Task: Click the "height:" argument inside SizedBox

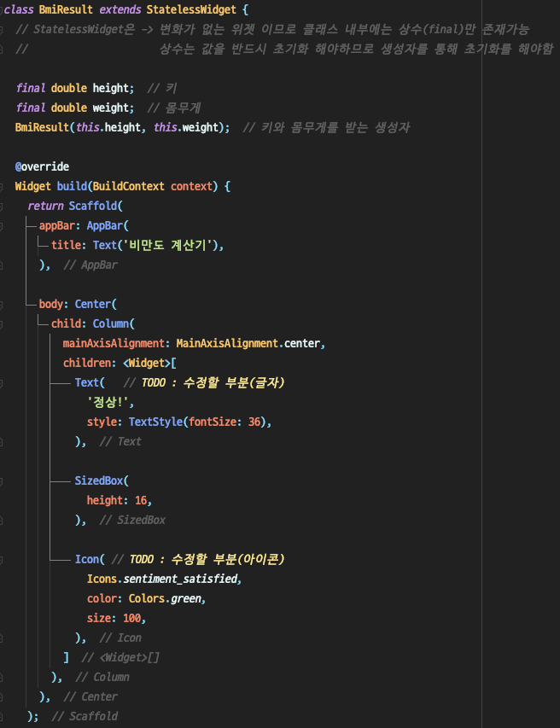Action: click(108, 500)
